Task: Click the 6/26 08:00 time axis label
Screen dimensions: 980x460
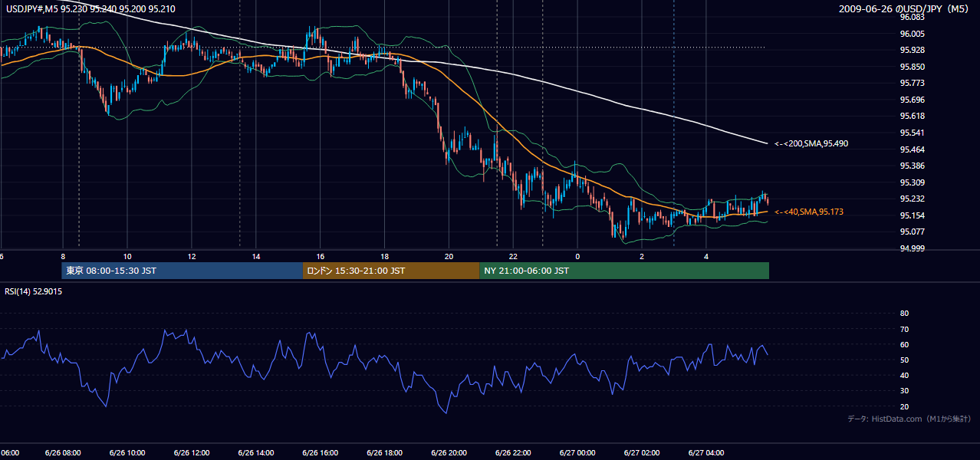Action: [62, 452]
